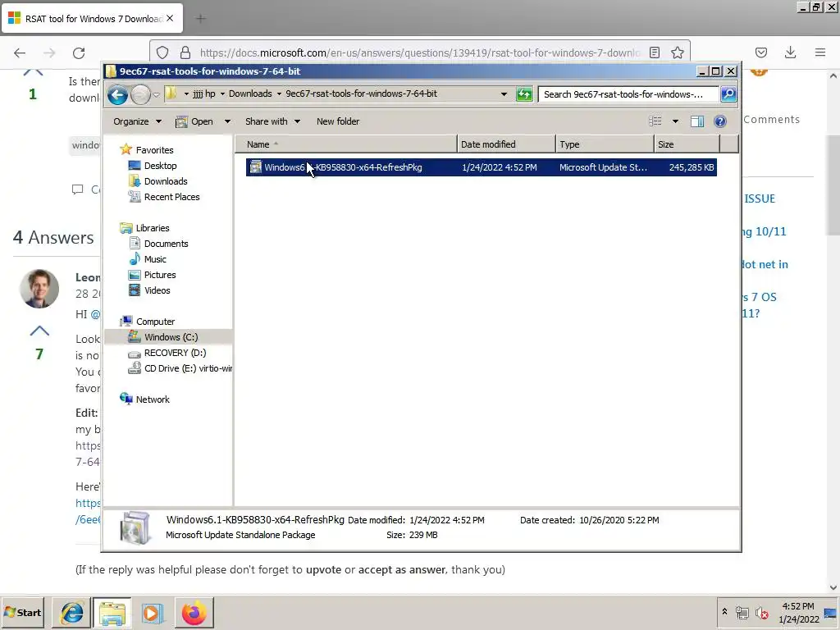Reload the Firefox page
The height and width of the screenshot is (630, 840).
(x=79, y=52)
